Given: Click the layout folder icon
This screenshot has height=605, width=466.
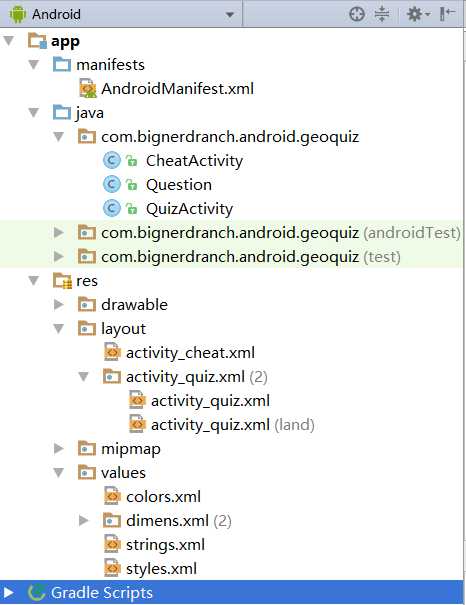Looking at the screenshot, I should tap(87, 328).
